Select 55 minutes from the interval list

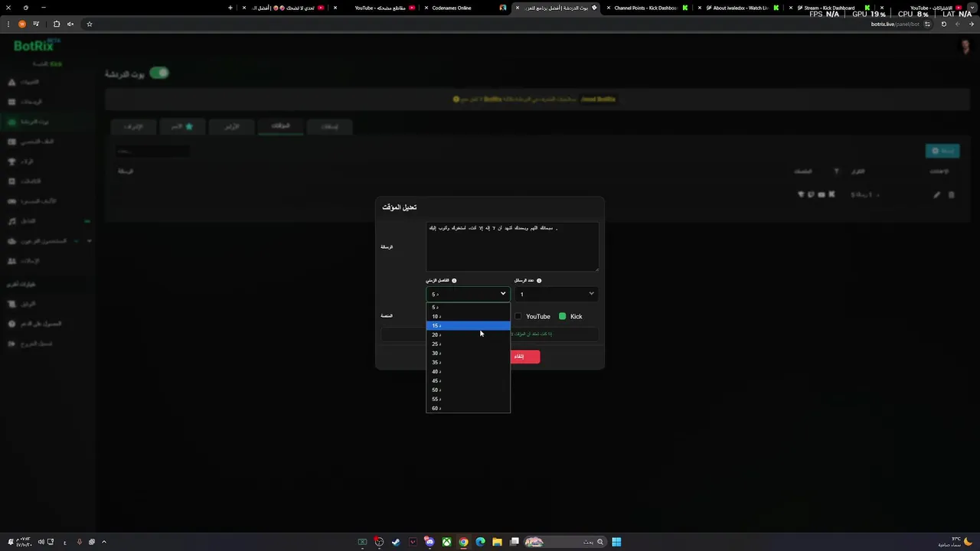click(x=468, y=399)
